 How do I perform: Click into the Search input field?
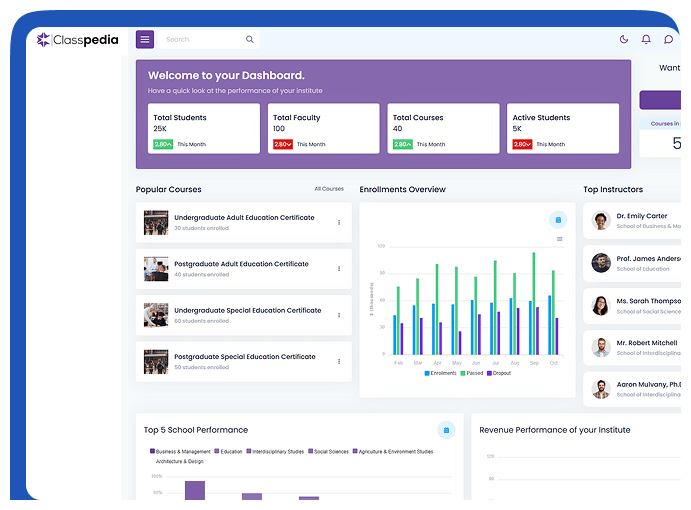pos(202,40)
